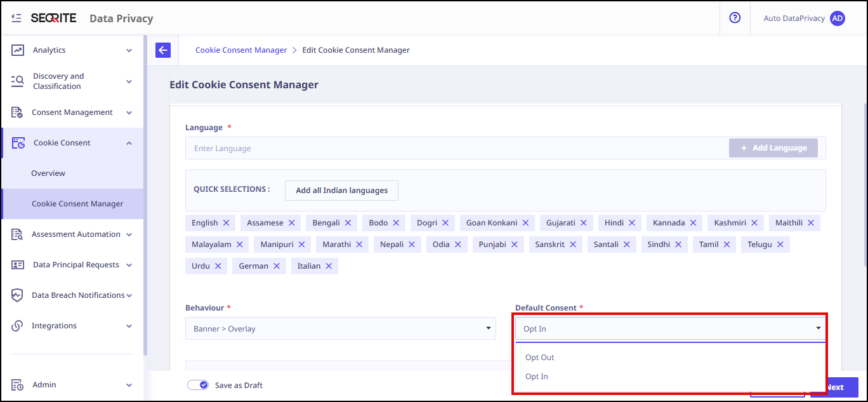Collapse the Cookie Consent section
Viewport: 868px width, 402px height.
coord(129,143)
